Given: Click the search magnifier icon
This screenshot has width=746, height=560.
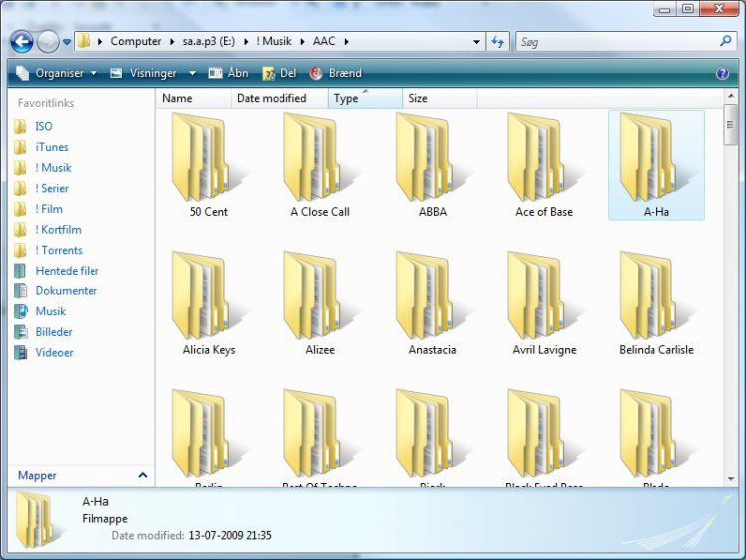Looking at the screenshot, I should 725,41.
